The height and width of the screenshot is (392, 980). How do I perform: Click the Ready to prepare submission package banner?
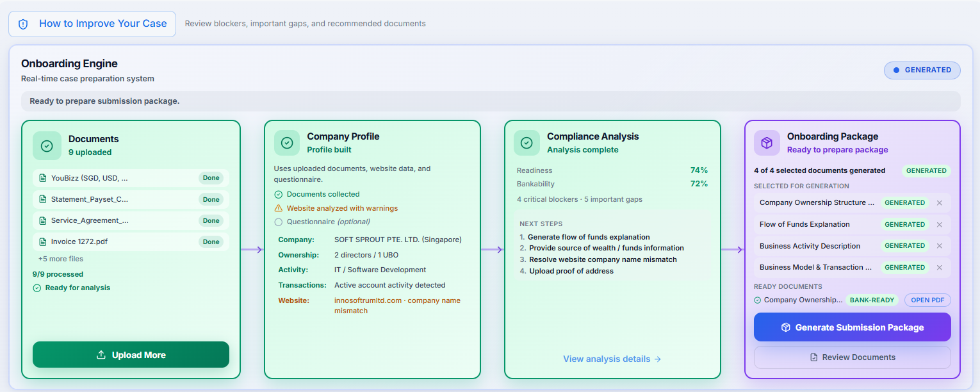491,101
